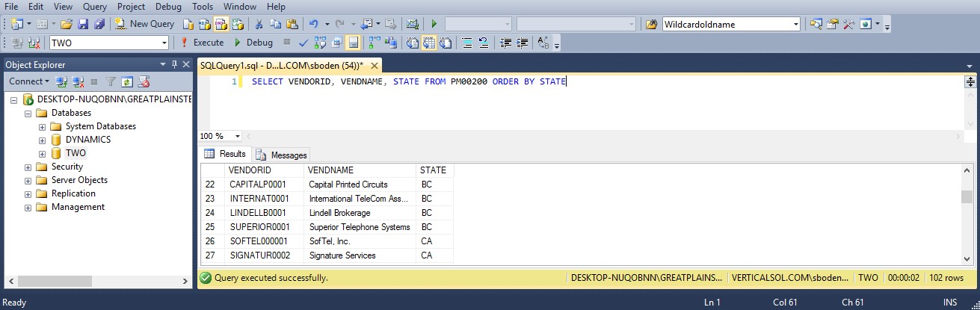The width and height of the screenshot is (980, 310).
Task: Toggle Include Client Statistics icon
Action: (x=389, y=43)
